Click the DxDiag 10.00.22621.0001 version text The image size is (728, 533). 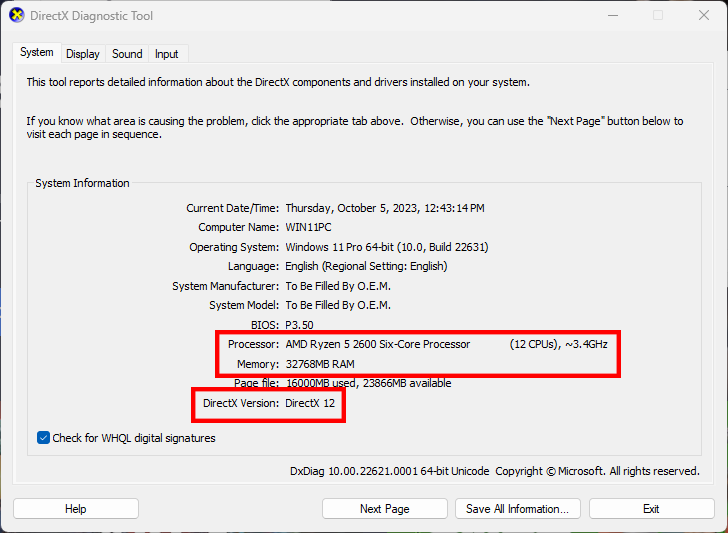tap(354, 471)
